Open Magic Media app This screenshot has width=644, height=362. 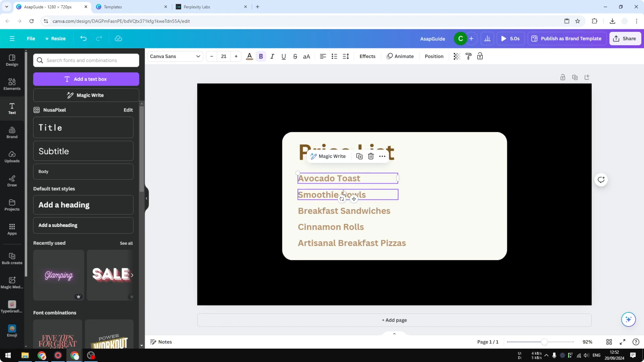click(x=12, y=283)
